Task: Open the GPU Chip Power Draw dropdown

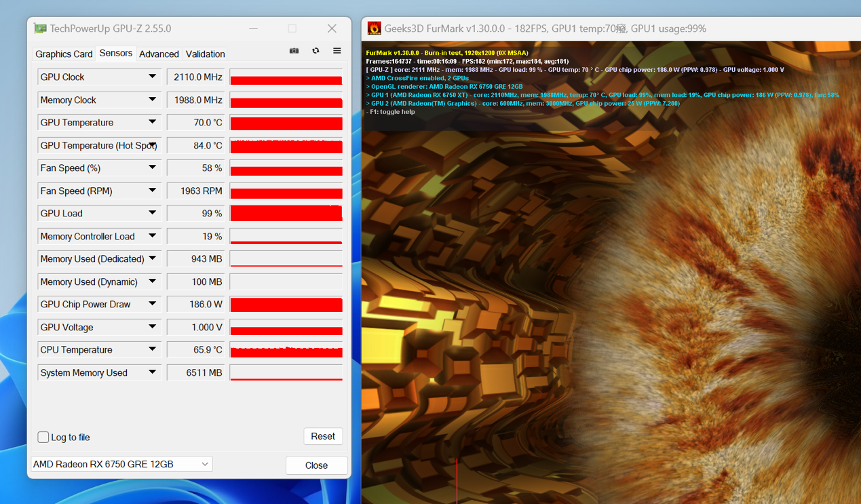Action: (153, 305)
